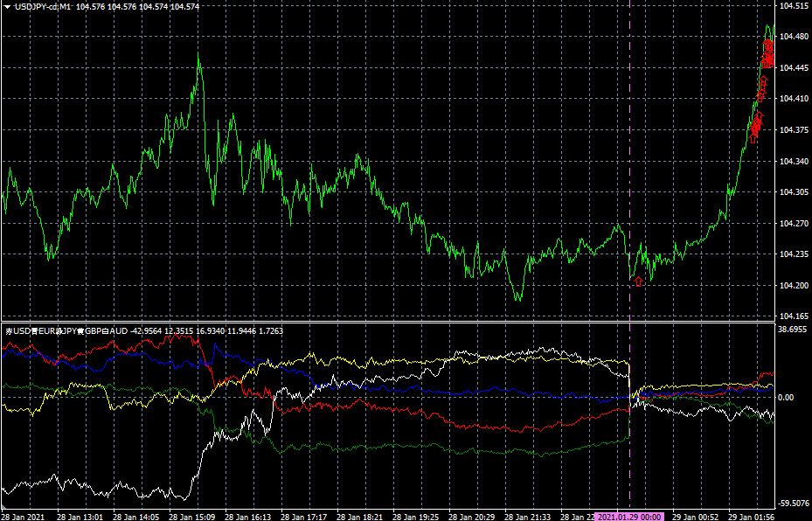The width and height of the screenshot is (812, 521).
Task: Click indicator scale value 0.00
Action: coord(786,397)
